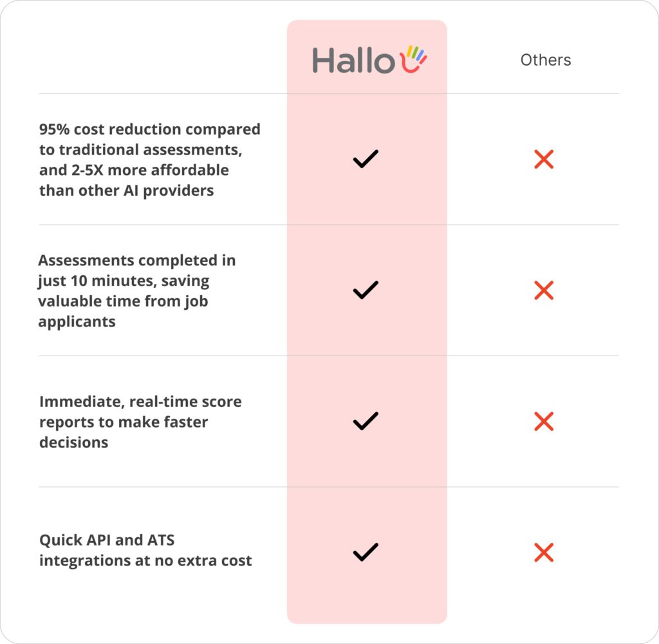659x644 pixels.
Task: Click the word 'decisions' in third row
Action: pos(73,442)
